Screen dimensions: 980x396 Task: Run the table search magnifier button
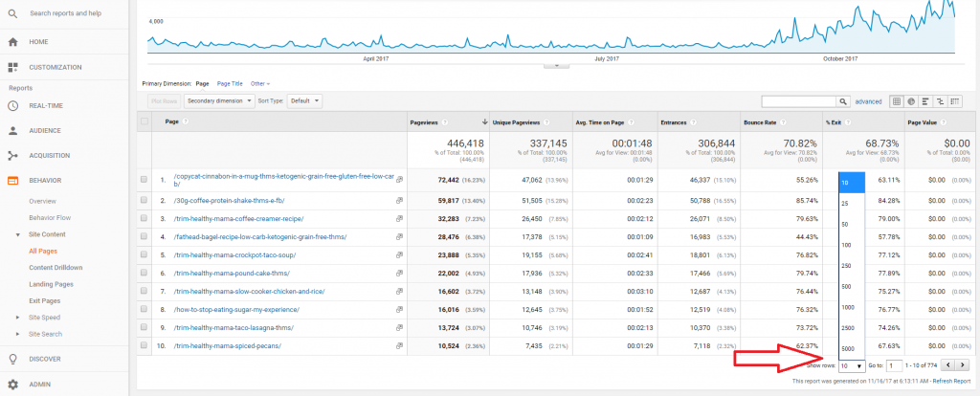click(x=844, y=101)
